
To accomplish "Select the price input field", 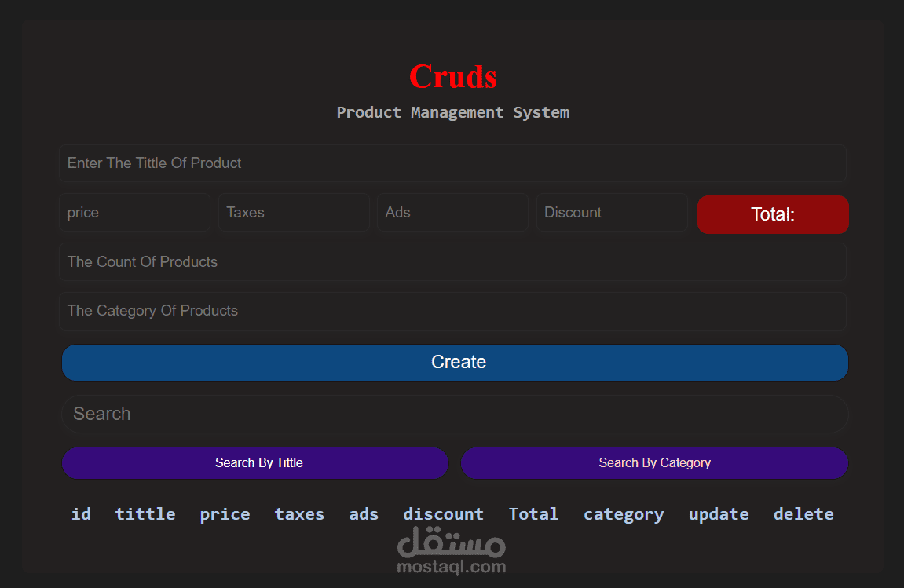I will [x=134, y=212].
